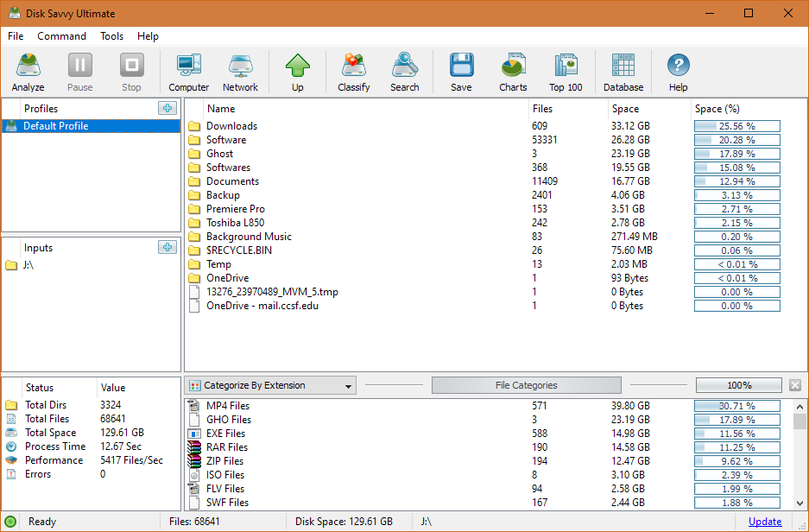Open the Tools menu
This screenshot has height=532, width=809.
pos(112,36)
